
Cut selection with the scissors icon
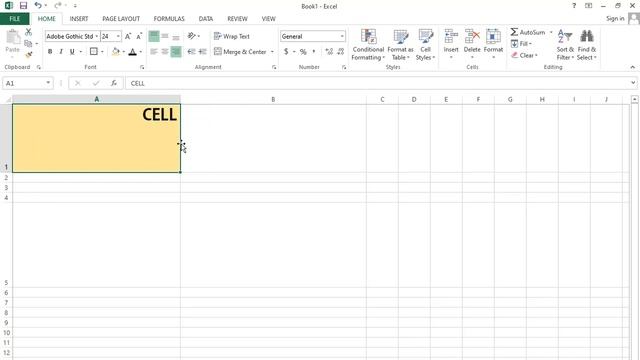click(28, 32)
